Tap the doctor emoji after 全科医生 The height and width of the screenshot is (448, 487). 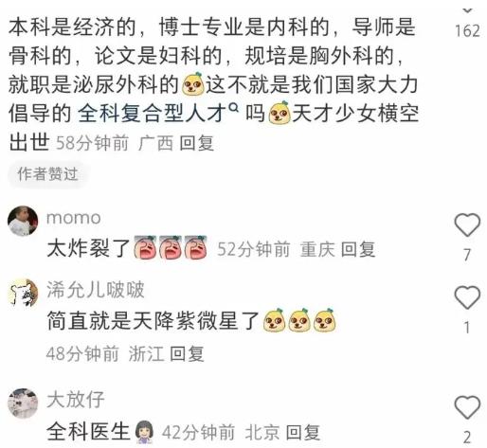click(x=144, y=432)
